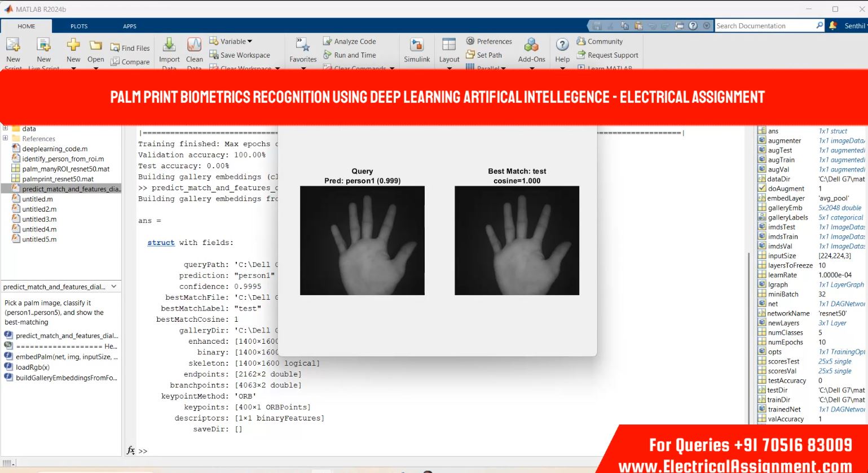
Task: Select palmprint_resnet50.mat file
Action: tap(58, 179)
